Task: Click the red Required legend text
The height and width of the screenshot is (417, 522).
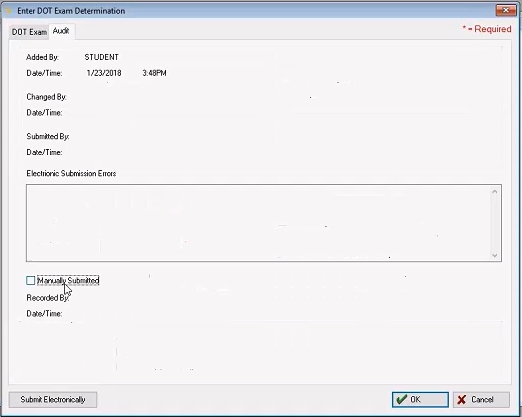Action: click(487, 29)
